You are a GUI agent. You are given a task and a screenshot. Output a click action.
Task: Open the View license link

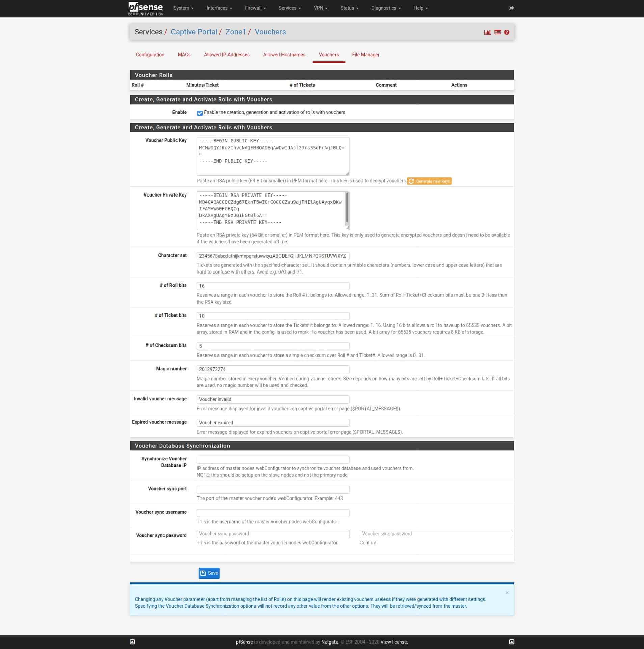(x=394, y=642)
